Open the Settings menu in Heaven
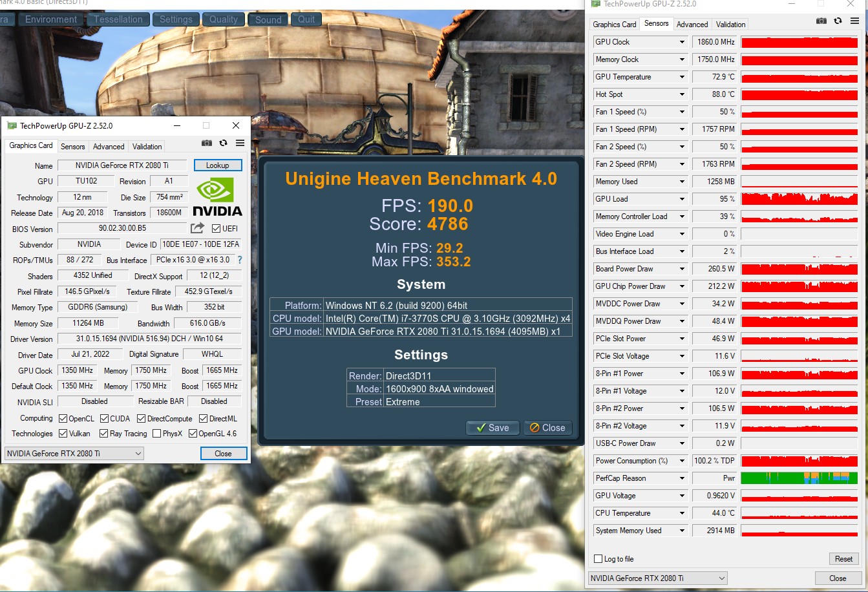This screenshot has height=592, width=868. 176,19
